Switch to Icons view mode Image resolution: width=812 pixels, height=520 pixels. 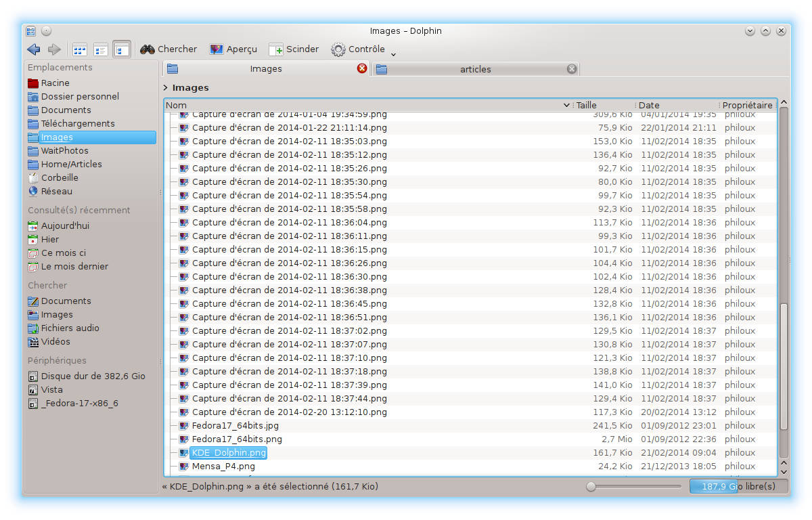coord(80,49)
